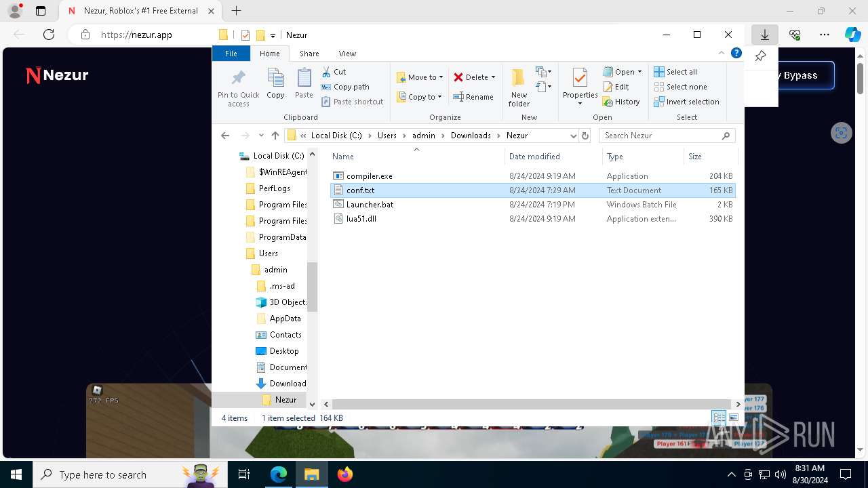The image size is (868, 488).
Task: Click Select none
Action: click(680, 87)
